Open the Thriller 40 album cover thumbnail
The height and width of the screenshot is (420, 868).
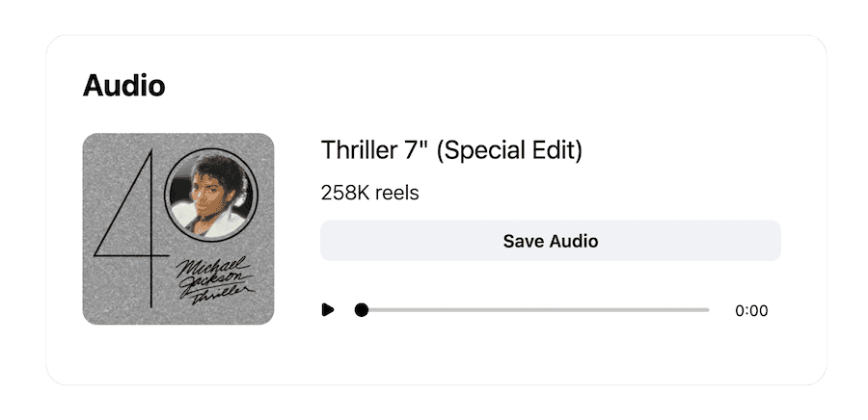[x=178, y=229]
